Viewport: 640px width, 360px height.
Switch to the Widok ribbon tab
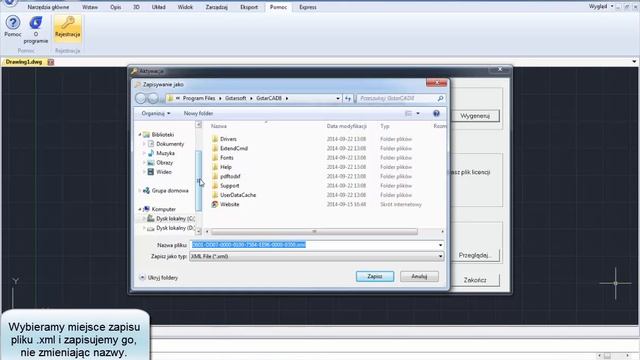[x=185, y=7]
